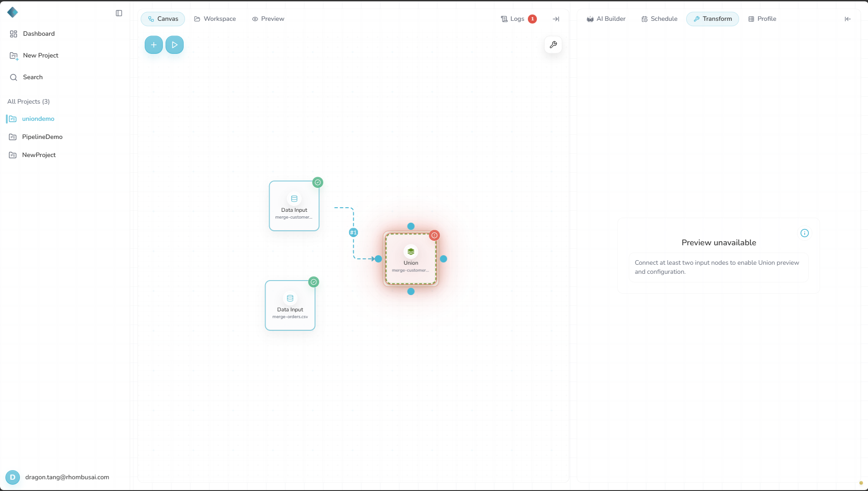Open the NewProject project
Screen dimensions: 868x491
click(x=39, y=155)
